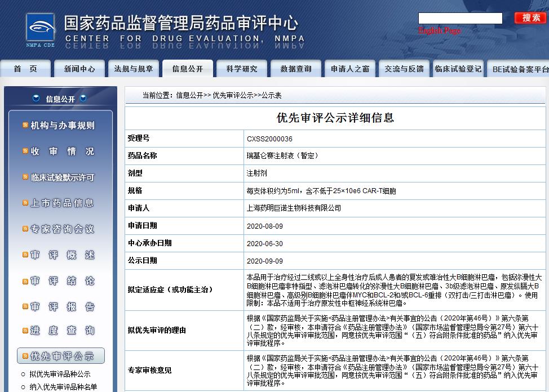Click the NMPA CDE logo icon
This screenshot has width=549, height=392.
(40, 30)
